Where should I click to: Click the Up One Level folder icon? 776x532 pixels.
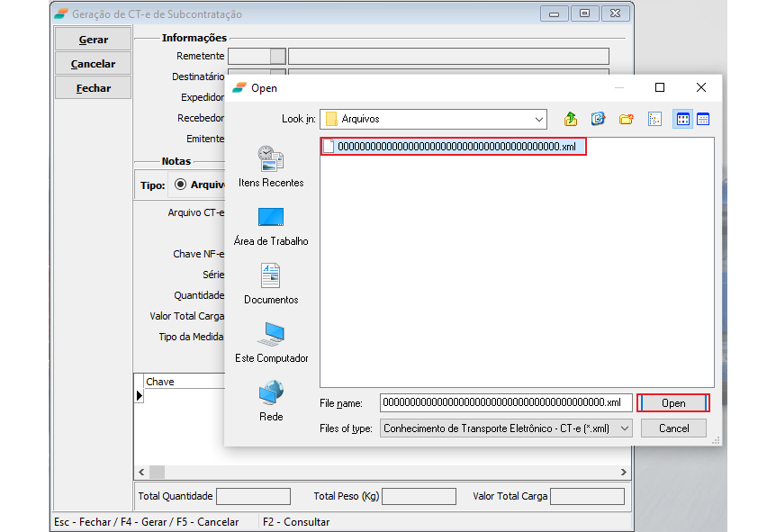[x=570, y=119]
